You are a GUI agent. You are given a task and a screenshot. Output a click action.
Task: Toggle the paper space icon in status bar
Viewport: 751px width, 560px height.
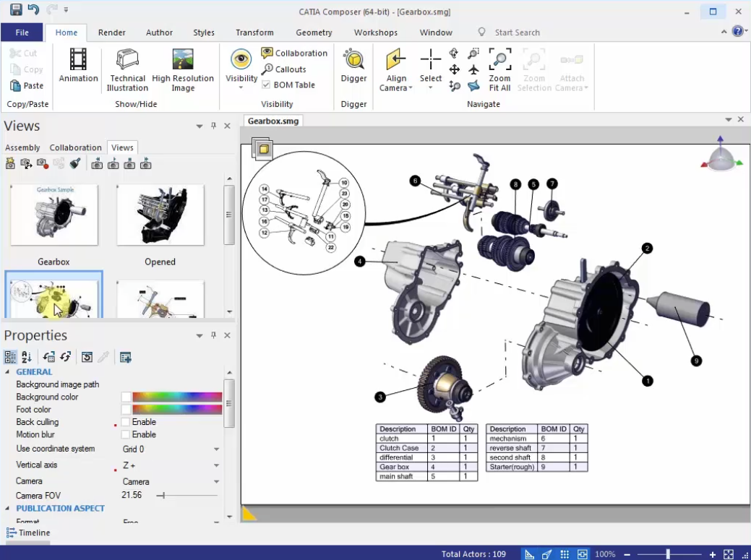click(583, 554)
